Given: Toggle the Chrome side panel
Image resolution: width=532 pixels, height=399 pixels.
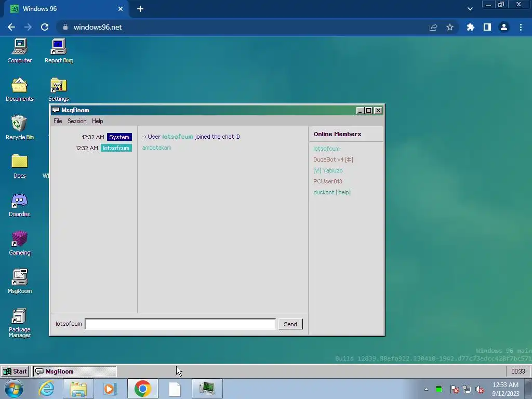Looking at the screenshot, I should [x=487, y=27].
